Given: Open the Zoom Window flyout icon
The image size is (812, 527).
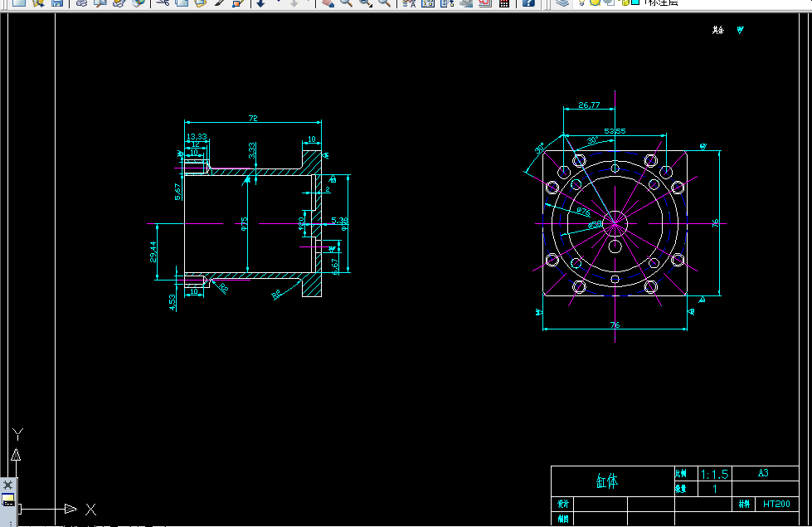Looking at the screenshot, I should pos(366,2).
